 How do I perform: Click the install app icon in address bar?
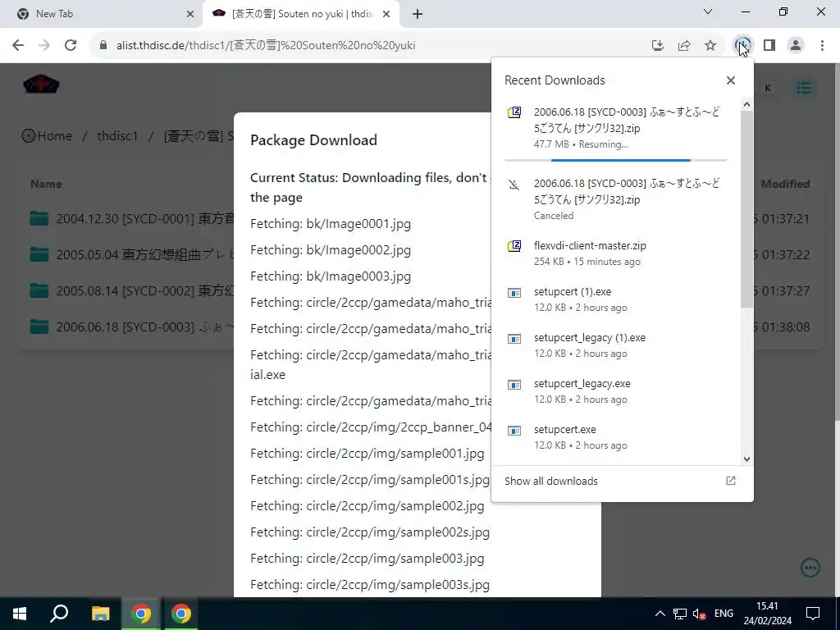pos(658,46)
